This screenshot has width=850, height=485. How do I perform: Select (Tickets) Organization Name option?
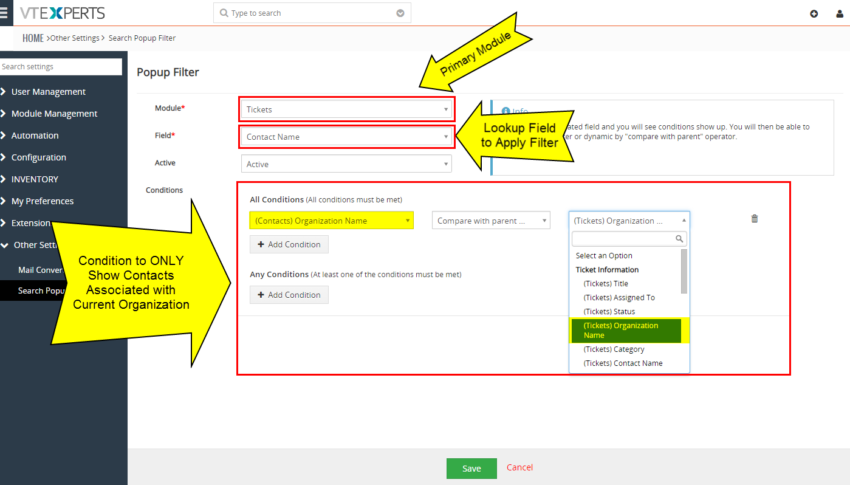(626, 331)
